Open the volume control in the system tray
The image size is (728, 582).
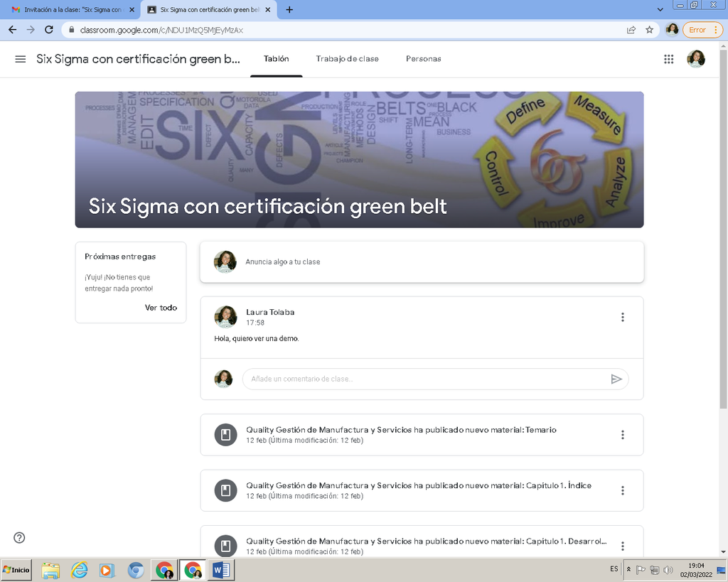coord(668,570)
